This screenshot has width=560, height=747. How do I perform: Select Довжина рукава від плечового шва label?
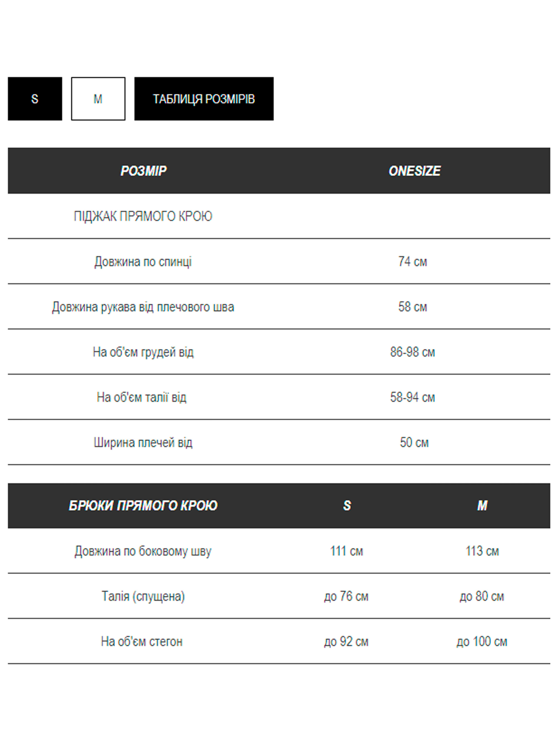pos(143,307)
